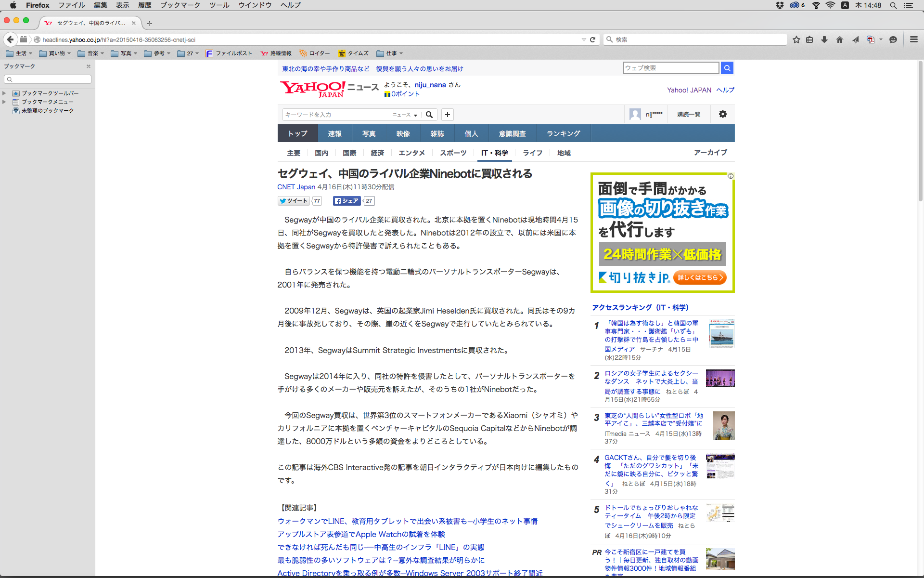Click the ツイート share button

pyautogui.click(x=293, y=201)
